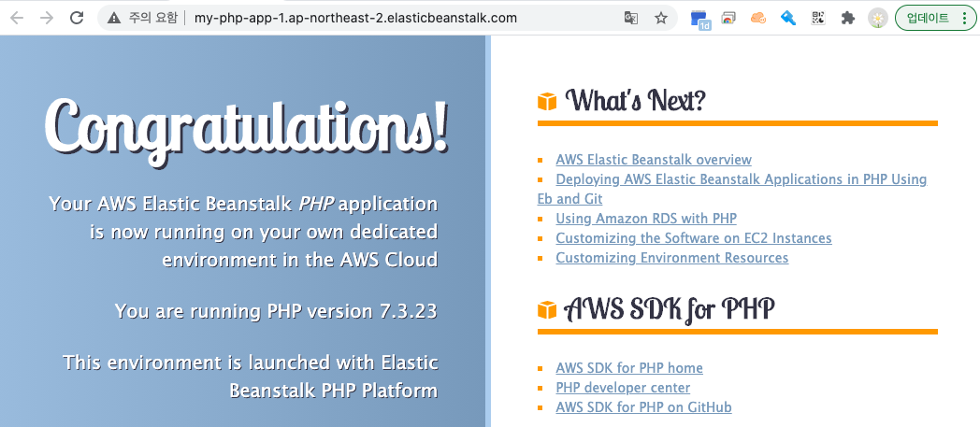Open Customizing the Software on EC2 Instances link
The image size is (980, 427).
[694, 238]
